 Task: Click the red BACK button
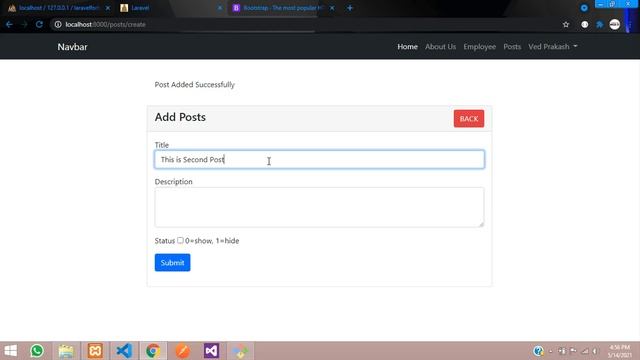pos(469,119)
